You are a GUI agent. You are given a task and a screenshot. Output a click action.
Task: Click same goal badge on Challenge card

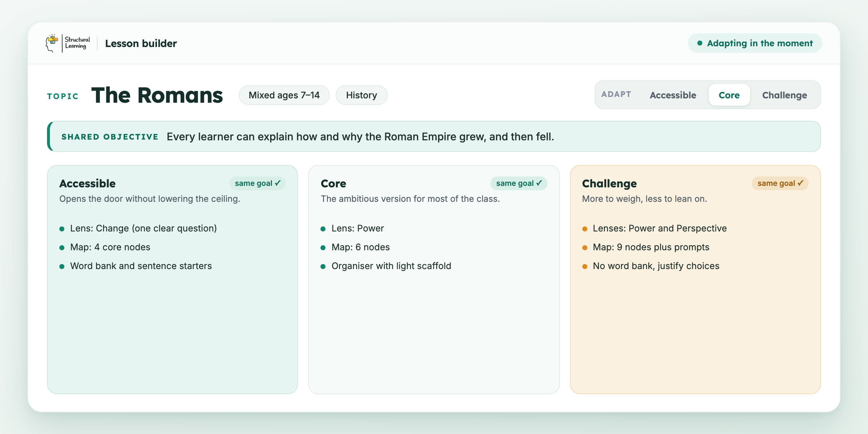point(780,183)
